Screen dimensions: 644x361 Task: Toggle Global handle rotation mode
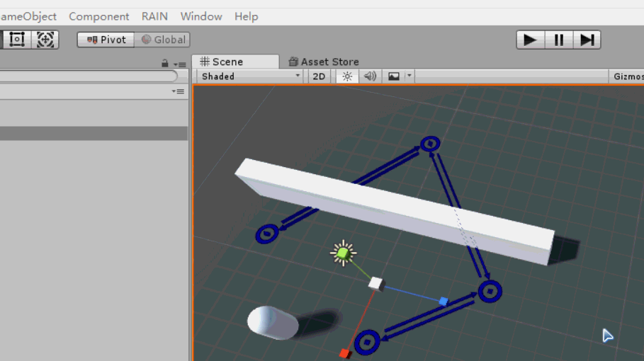(x=162, y=40)
